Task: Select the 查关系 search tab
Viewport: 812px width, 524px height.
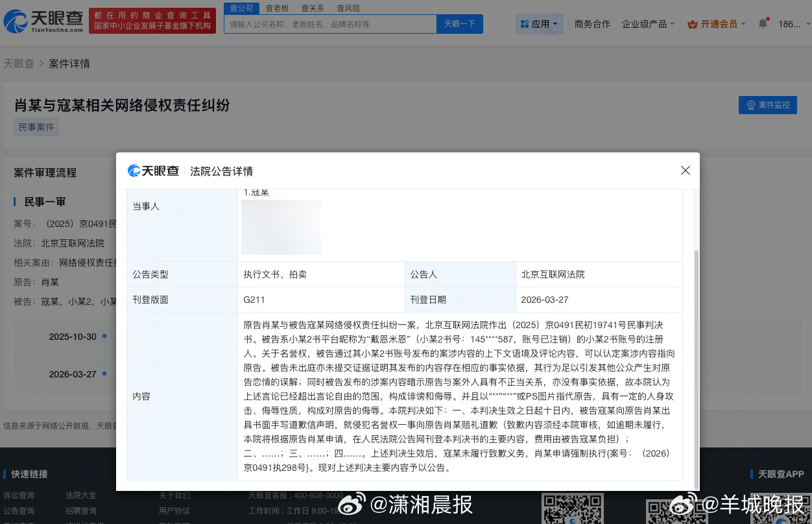Action: tap(313, 8)
